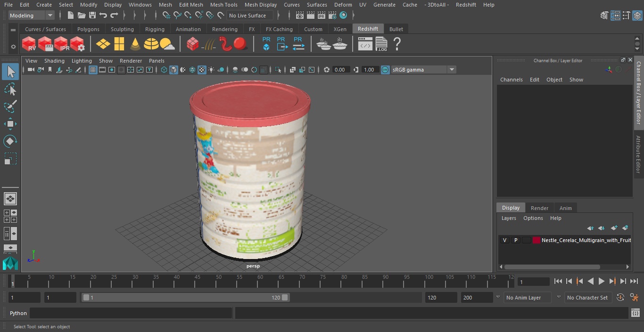Image resolution: width=644 pixels, height=332 pixels.
Task: Open the No Character Set dropdown
Action: coord(587,298)
